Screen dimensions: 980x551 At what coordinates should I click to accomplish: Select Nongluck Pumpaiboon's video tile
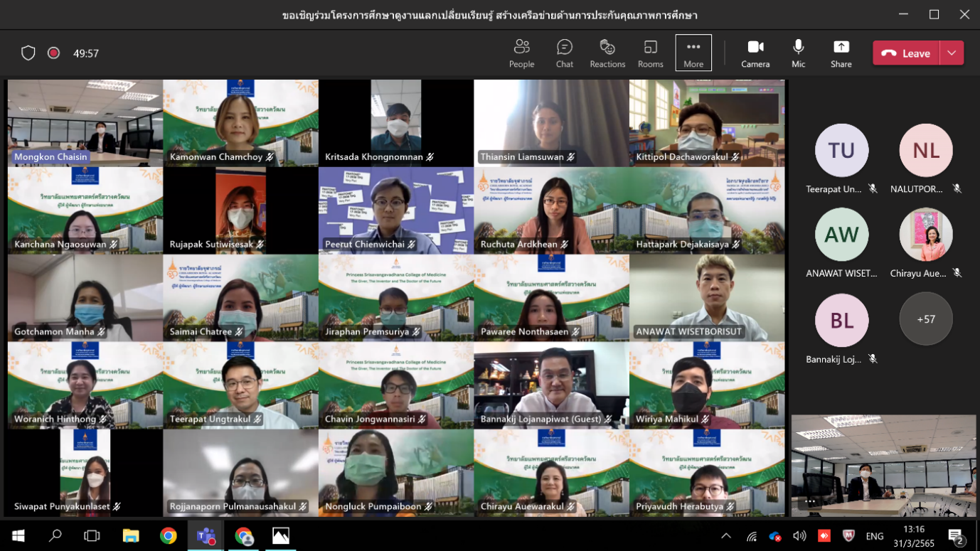[396, 473]
